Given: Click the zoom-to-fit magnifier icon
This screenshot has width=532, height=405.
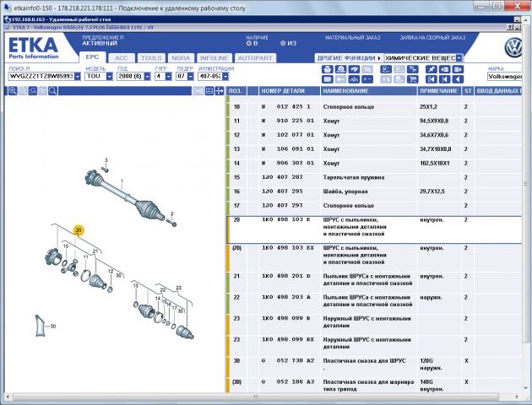Looking at the screenshot, I should click(x=33, y=91).
